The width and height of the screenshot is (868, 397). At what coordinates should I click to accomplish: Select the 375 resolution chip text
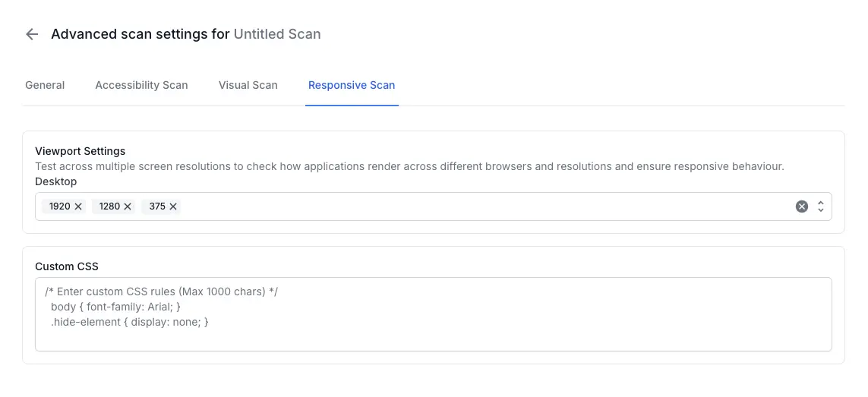coord(157,206)
